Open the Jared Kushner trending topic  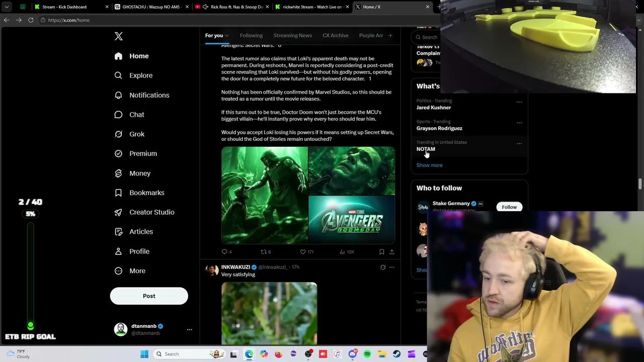point(434,108)
